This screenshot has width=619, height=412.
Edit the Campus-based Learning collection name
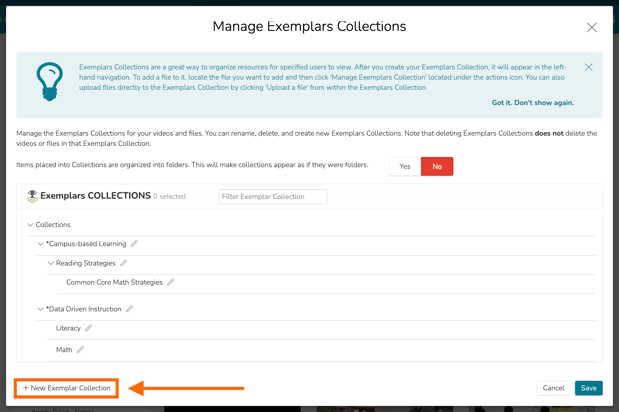[x=134, y=244]
